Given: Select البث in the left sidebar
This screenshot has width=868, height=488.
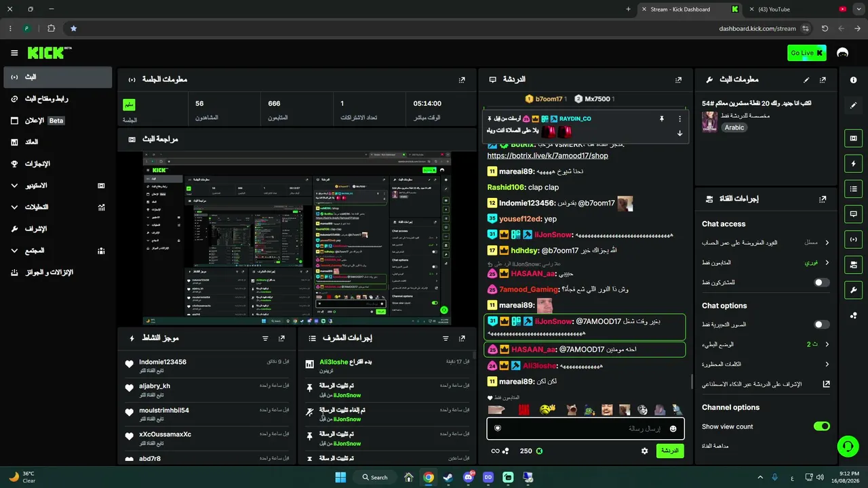Looking at the screenshot, I should (x=57, y=77).
